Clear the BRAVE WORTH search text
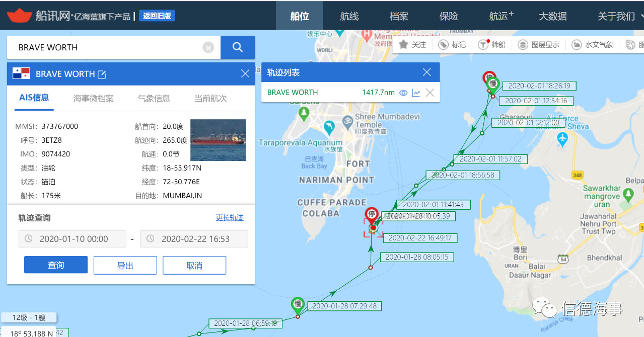This screenshot has height=337, width=644. (x=208, y=48)
